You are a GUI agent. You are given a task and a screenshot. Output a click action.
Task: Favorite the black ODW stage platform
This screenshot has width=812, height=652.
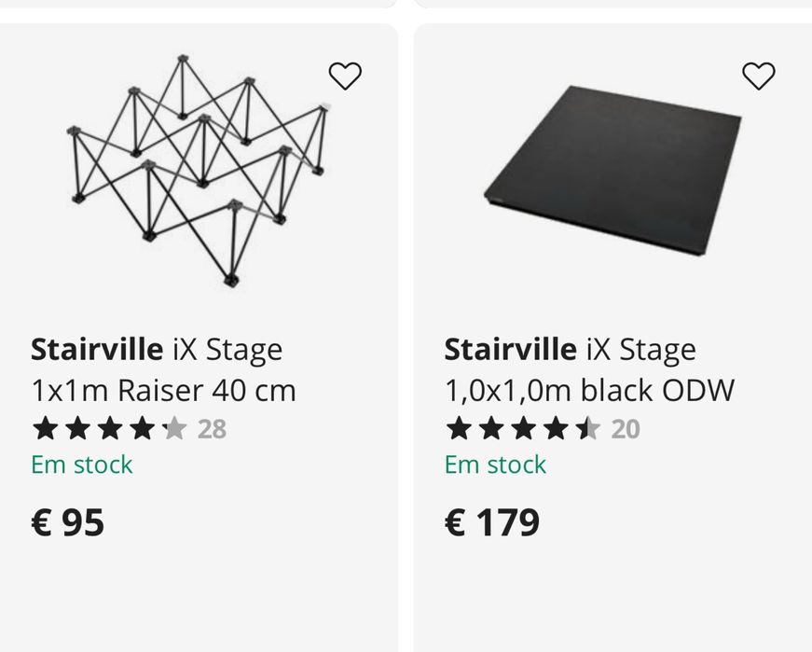(x=758, y=76)
